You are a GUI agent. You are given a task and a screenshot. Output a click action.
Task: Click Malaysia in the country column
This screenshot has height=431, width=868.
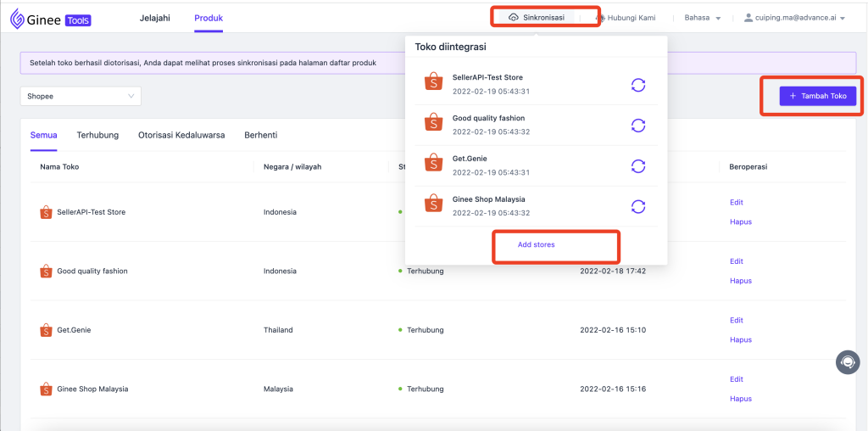click(278, 389)
